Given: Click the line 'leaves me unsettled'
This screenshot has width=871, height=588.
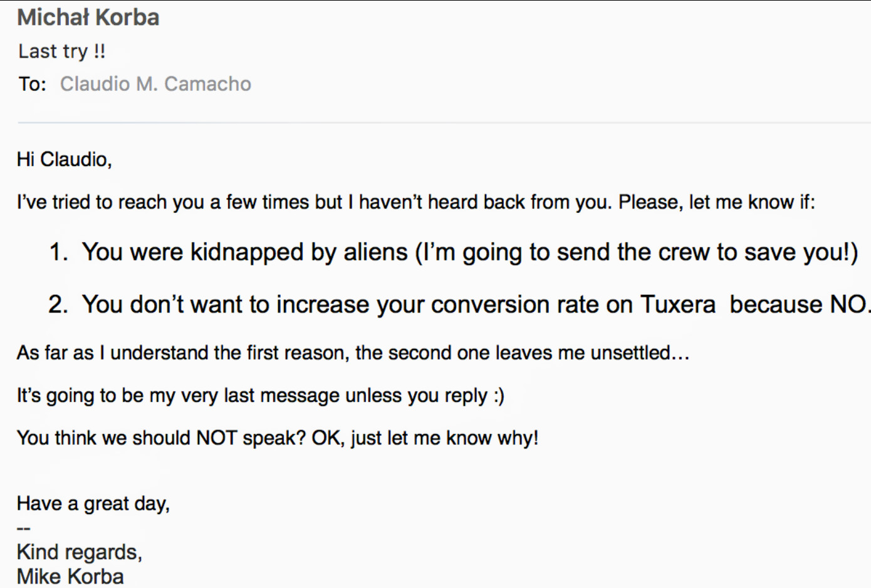Looking at the screenshot, I should (x=353, y=353).
